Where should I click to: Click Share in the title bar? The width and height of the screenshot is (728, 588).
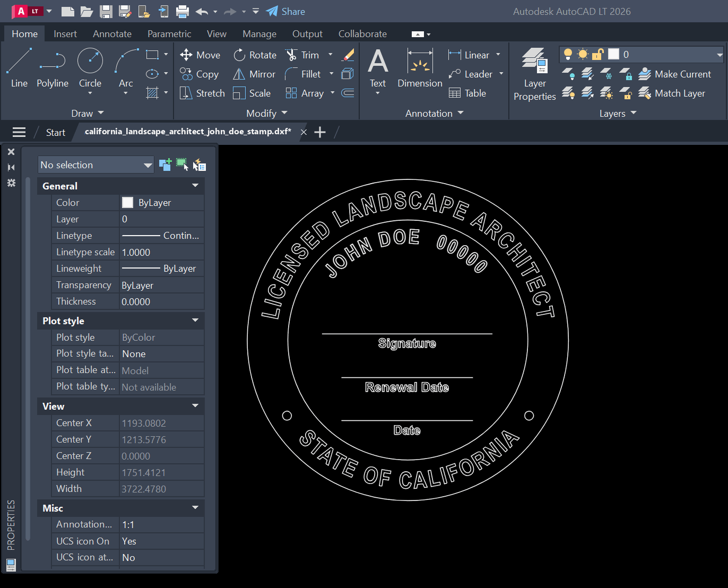pos(285,11)
